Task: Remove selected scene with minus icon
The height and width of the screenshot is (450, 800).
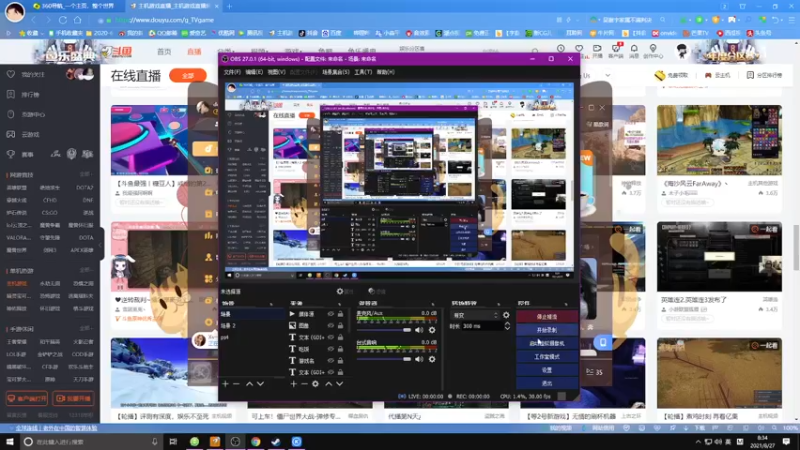Action: tap(236, 384)
